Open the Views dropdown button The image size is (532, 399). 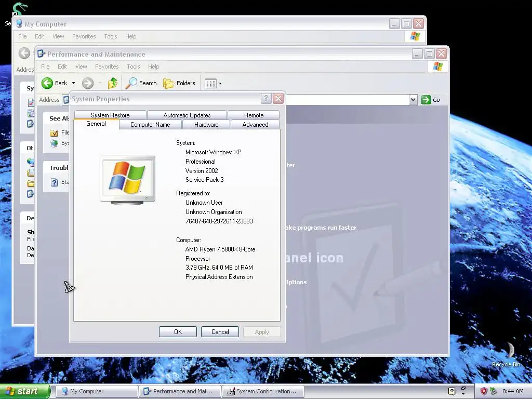pos(212,84)
